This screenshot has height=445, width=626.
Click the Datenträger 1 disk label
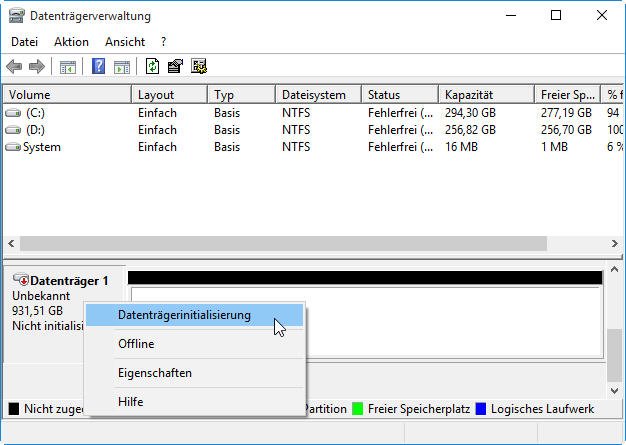click(x=69, y=281)
